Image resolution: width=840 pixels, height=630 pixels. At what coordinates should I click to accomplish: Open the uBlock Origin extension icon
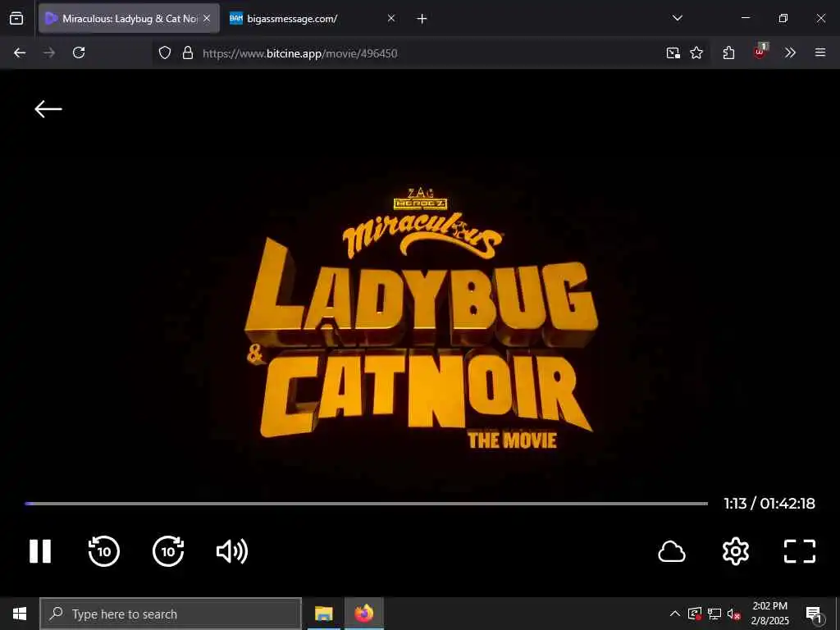click(x=760, y=52)
